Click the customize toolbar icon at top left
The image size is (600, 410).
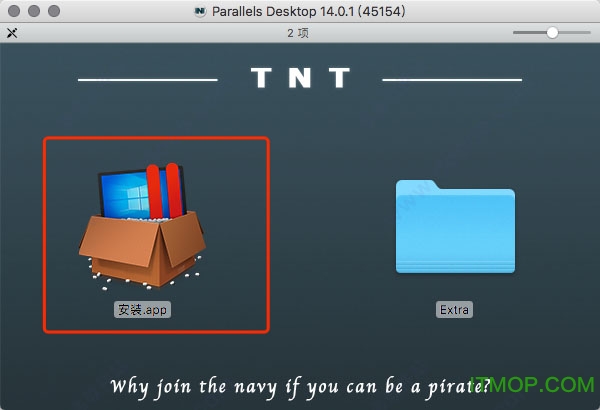(12, 33)
